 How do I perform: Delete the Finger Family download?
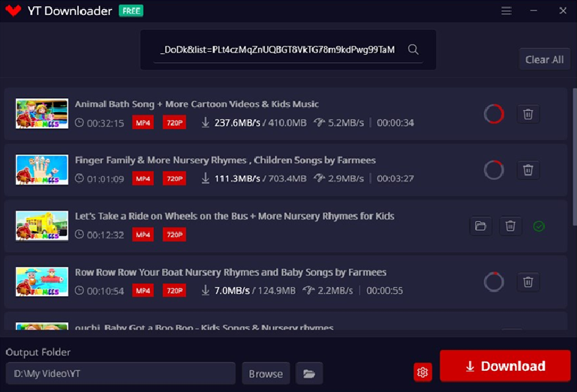[528, 170]
